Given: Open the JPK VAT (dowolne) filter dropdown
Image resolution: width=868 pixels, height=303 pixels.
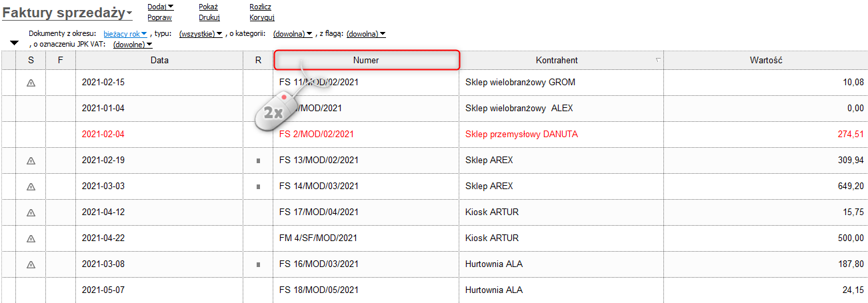Looking at the screenshot, I should 133,45.
